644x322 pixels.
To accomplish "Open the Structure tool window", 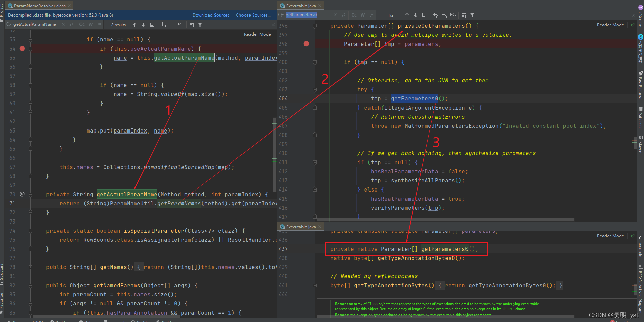I will click(2, 274).
